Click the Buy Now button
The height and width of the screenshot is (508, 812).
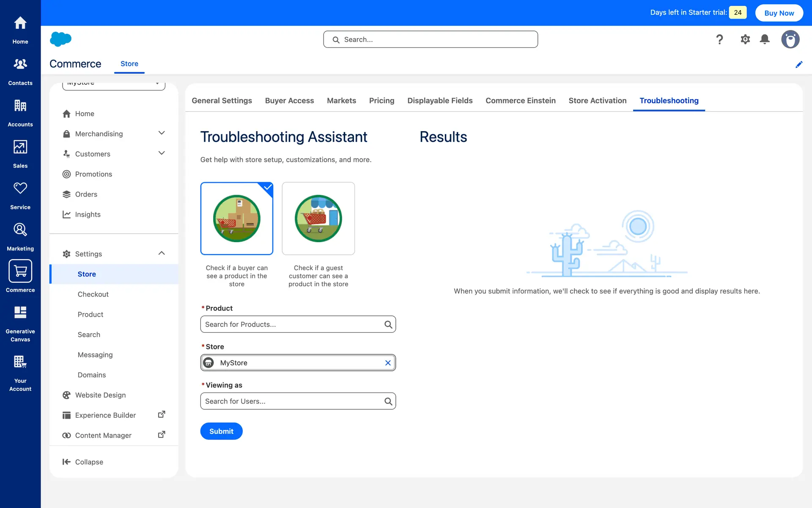tap(779, 13)
